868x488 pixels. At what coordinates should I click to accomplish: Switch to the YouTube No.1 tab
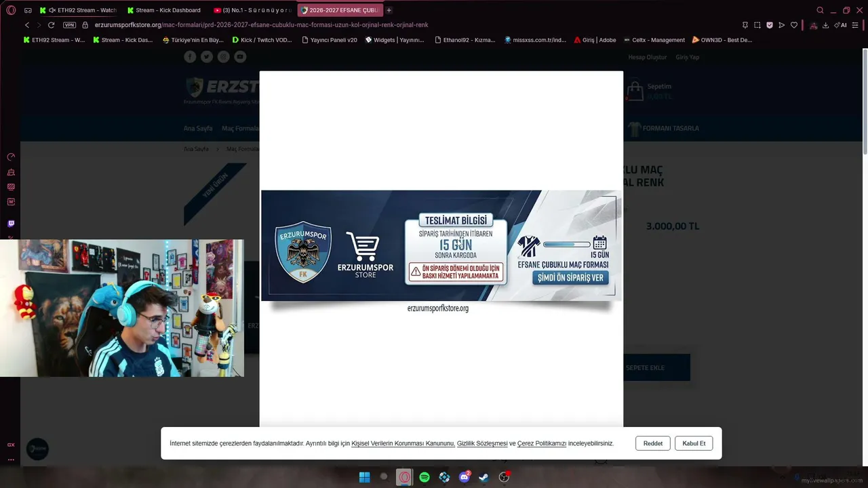point(252,10)
